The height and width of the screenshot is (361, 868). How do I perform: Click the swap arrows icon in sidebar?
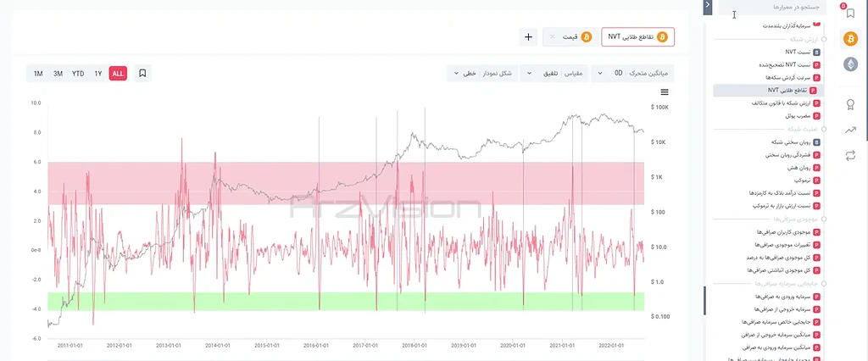coord(850,156)
